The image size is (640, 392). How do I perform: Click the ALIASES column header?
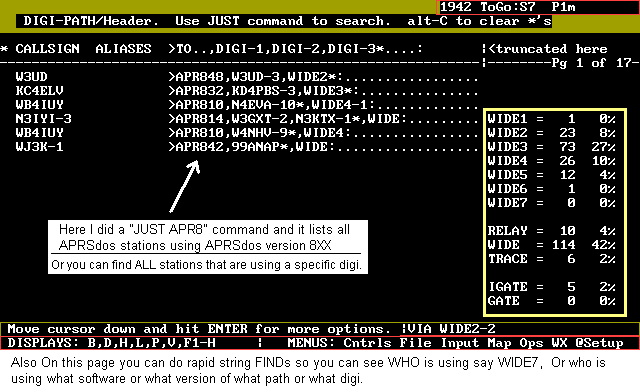coord(123,49)
